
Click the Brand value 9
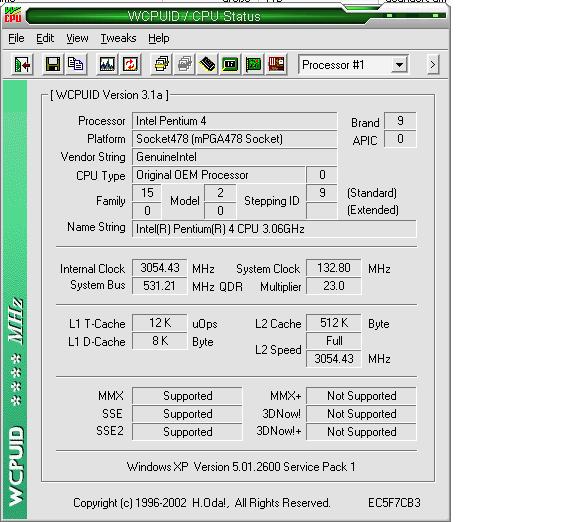400,121
